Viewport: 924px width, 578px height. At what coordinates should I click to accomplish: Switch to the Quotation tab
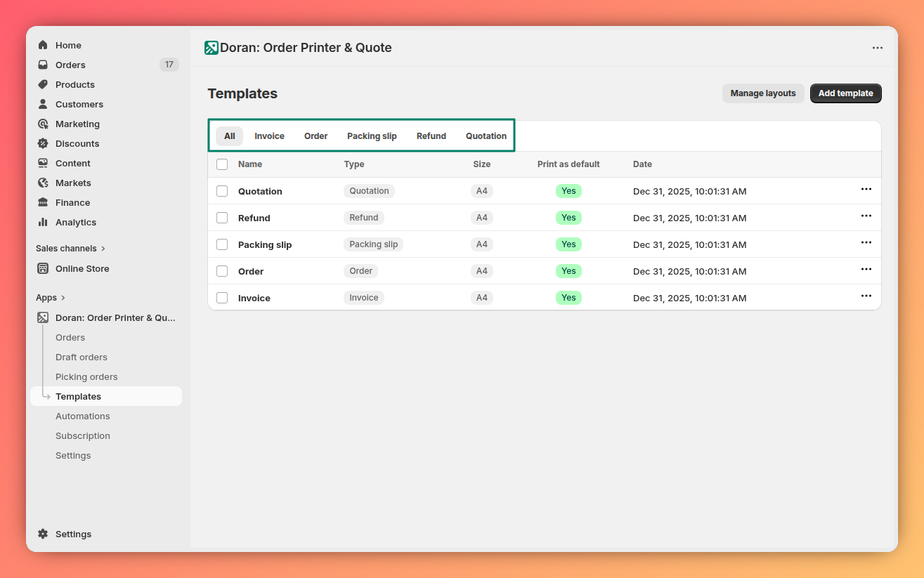click(486, 136)
